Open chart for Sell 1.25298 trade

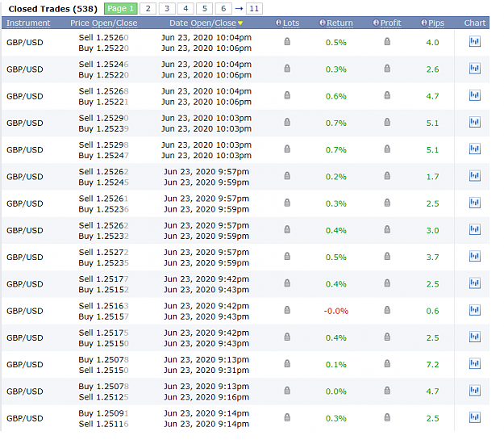475,149
